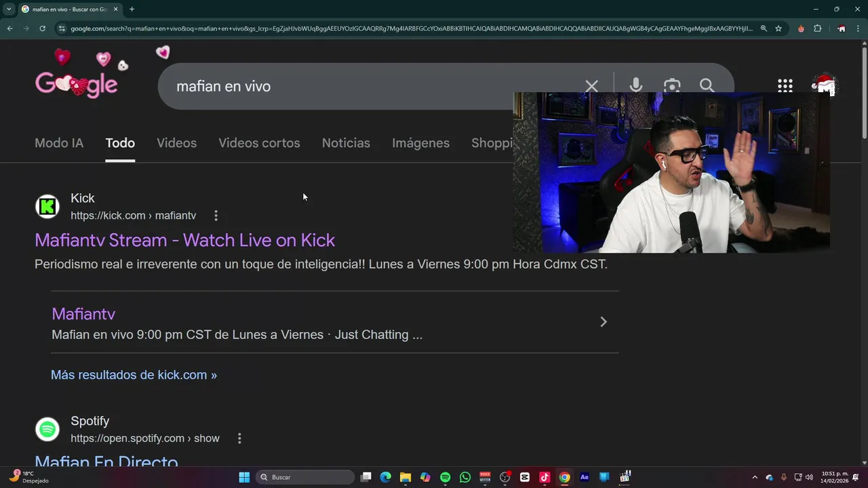Bookmark this page with the star icon

click(x=778, y=28)
